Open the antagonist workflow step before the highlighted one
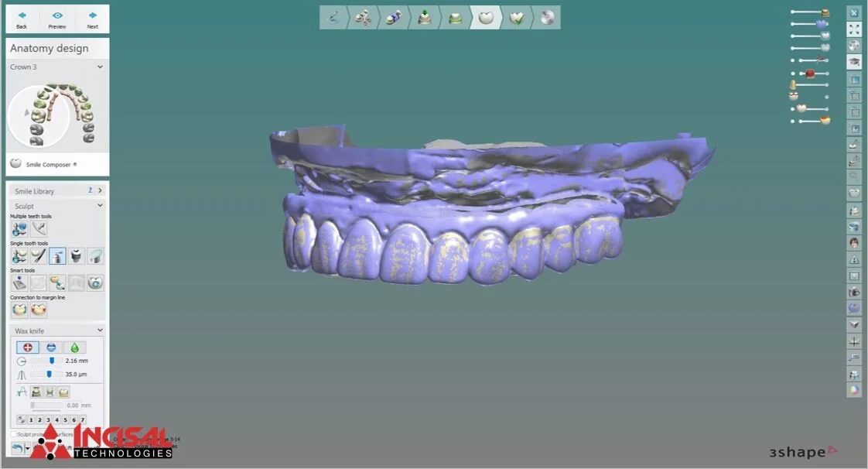Screen dimensions: 868x469 455,17
